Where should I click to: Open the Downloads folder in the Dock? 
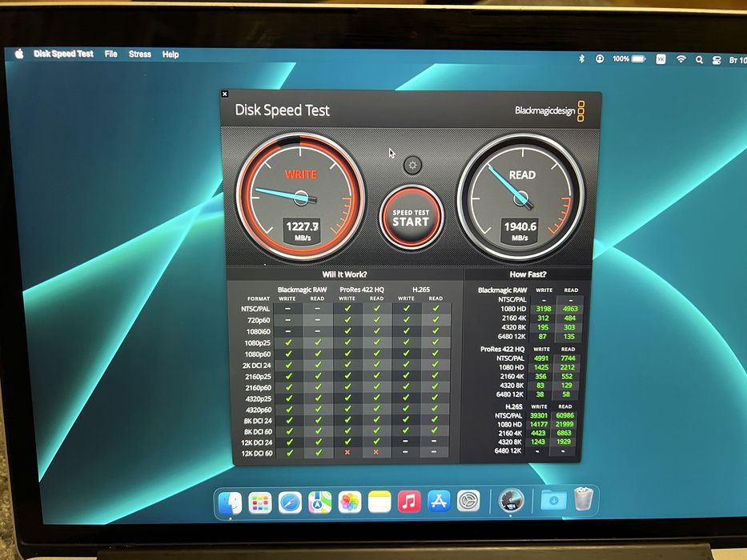(x=553, y=500)
